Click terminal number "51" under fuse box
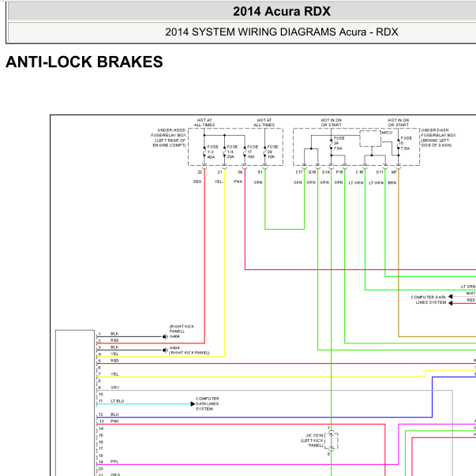Image resolution: width=476 pixels, height=476 pixels. point(260,172)
